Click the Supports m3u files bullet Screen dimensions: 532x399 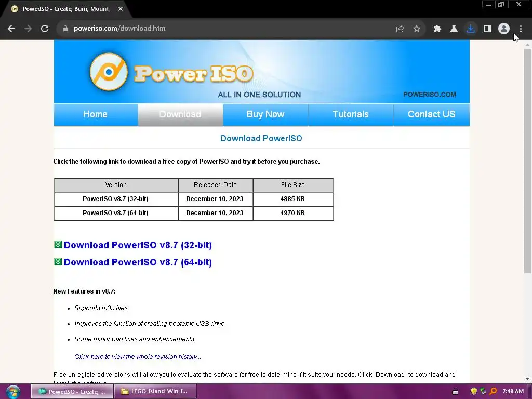(101, 308)
